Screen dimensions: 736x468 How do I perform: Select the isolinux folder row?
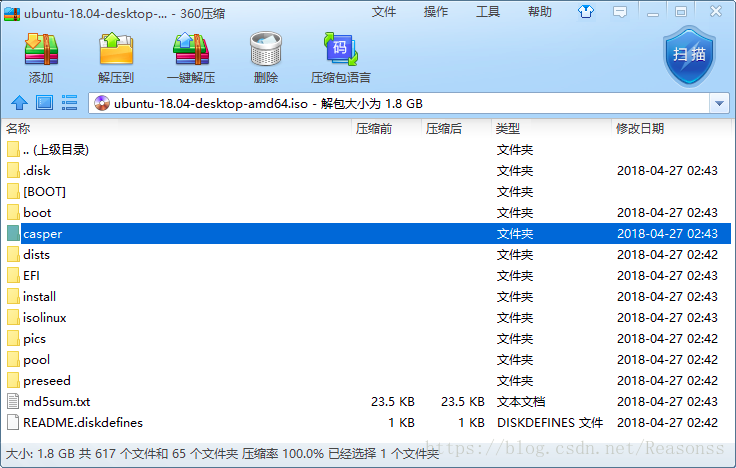click(x=368, y=318)
